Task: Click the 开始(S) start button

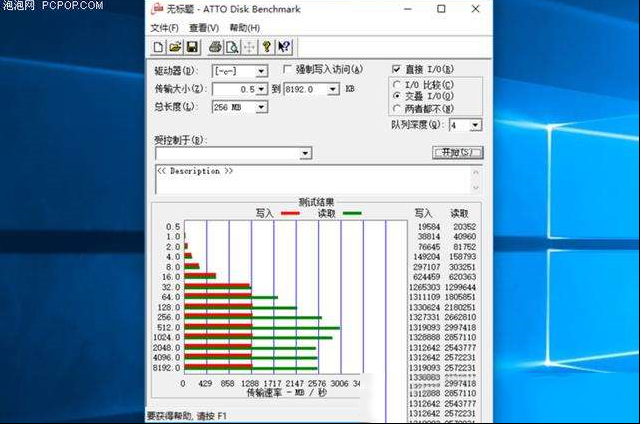Action: pos(458,153)
